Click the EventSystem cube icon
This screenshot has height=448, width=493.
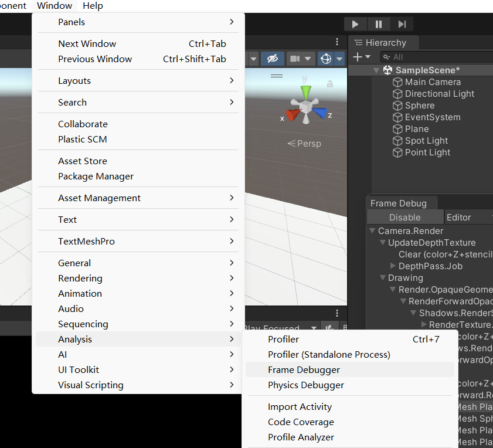pos(397,117)
